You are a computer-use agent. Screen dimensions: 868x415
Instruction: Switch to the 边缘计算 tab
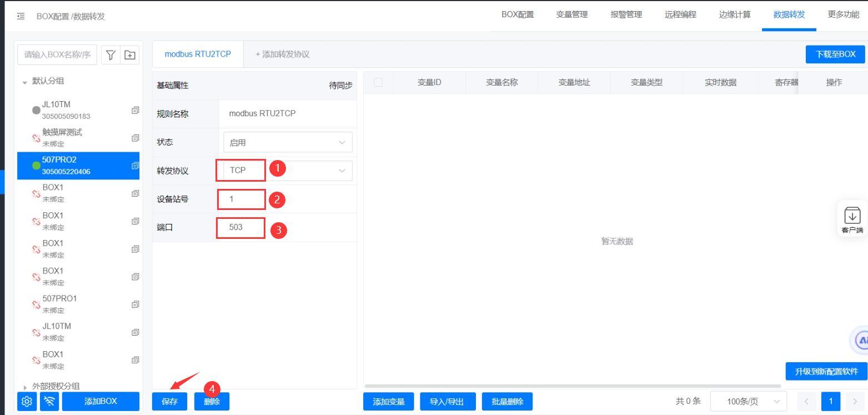pos(735,15)
